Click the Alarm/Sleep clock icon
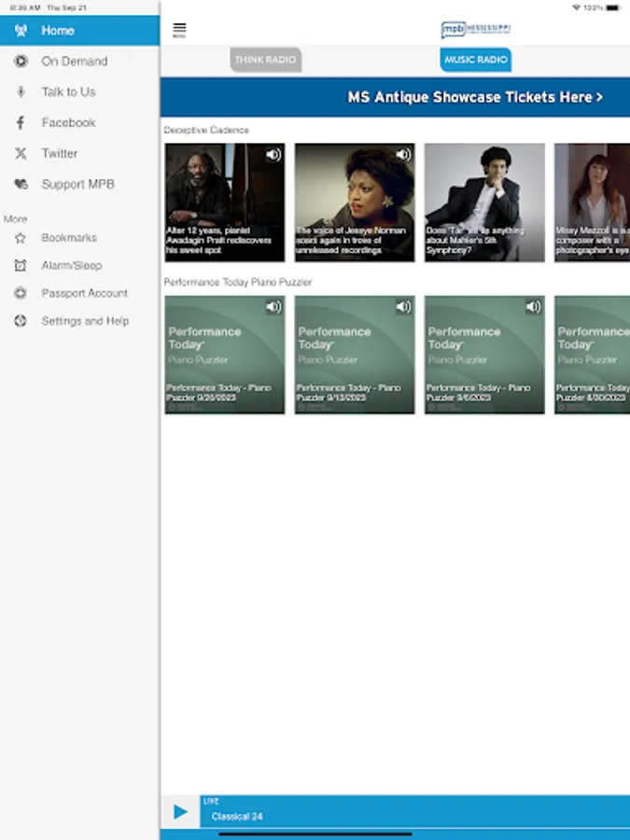Image resolution: width=630 pixels, height=840 pixels. point(21,266)
